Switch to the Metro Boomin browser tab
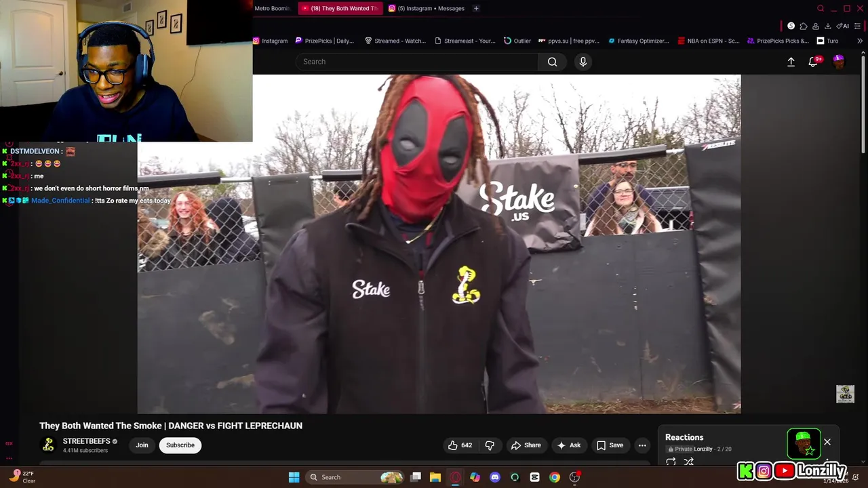The width and height of the screenshot is (868, 488). [273, 8]
